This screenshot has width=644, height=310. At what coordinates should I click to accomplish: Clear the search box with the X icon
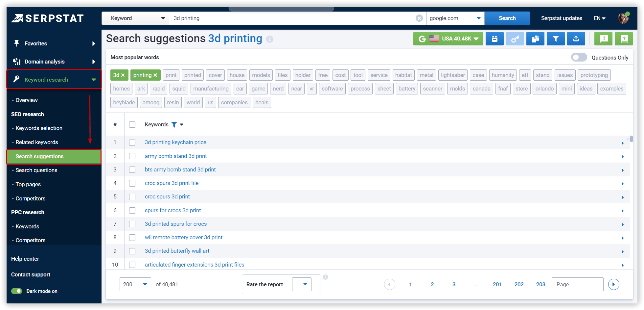tap(419, 18)
